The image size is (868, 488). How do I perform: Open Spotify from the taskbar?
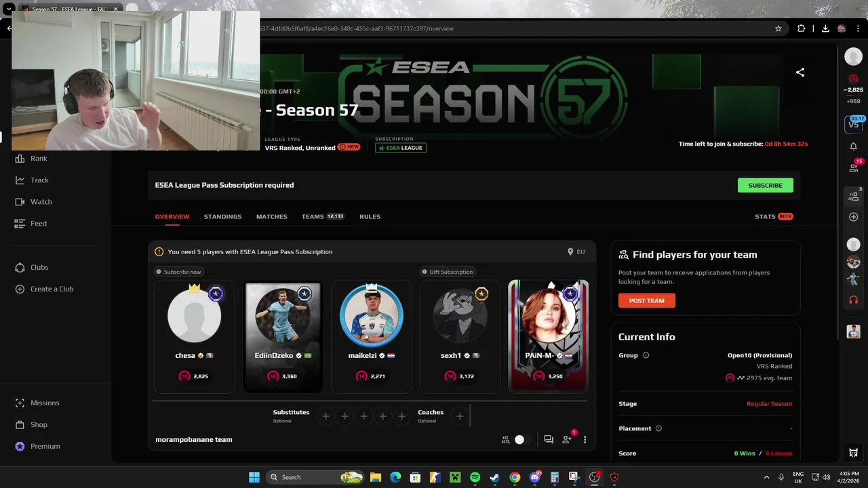pyautogui.click(x=475, y=477)
